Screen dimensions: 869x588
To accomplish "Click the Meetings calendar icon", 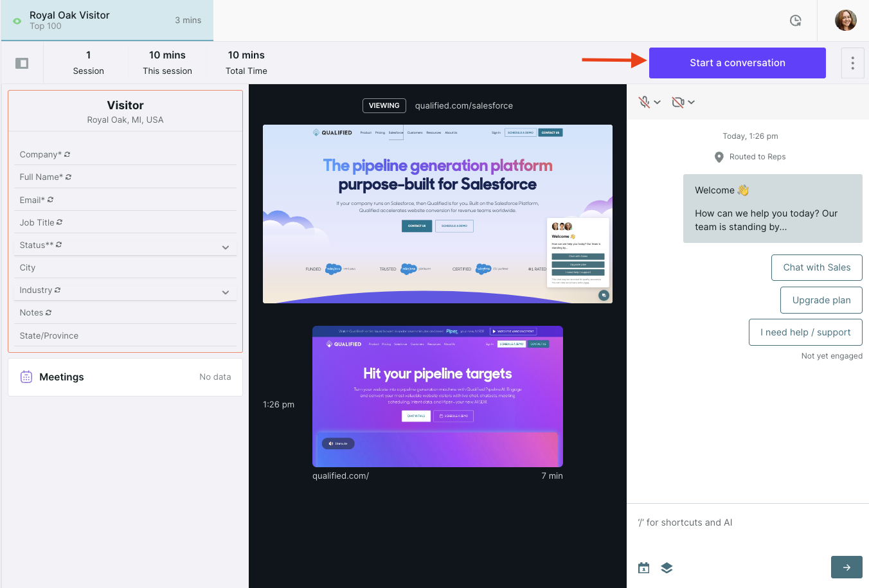I will (26, 377).
